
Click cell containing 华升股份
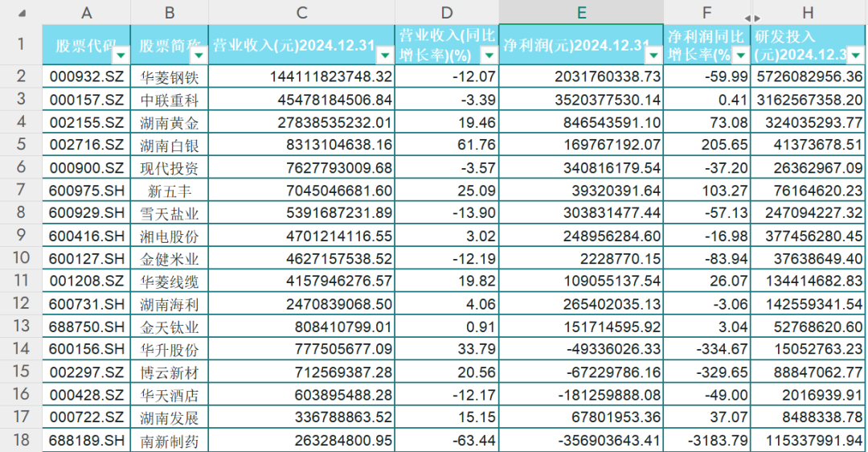tap(170, 350)
